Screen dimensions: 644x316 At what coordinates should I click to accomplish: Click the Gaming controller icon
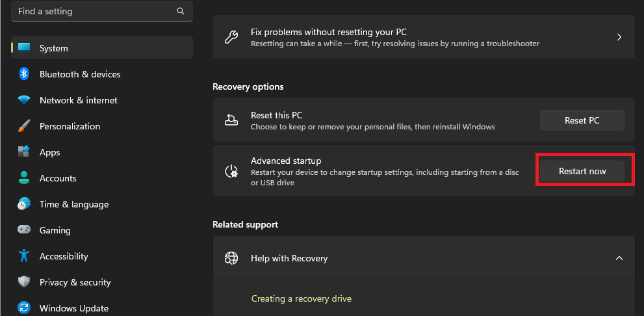[x=24, y=230]
